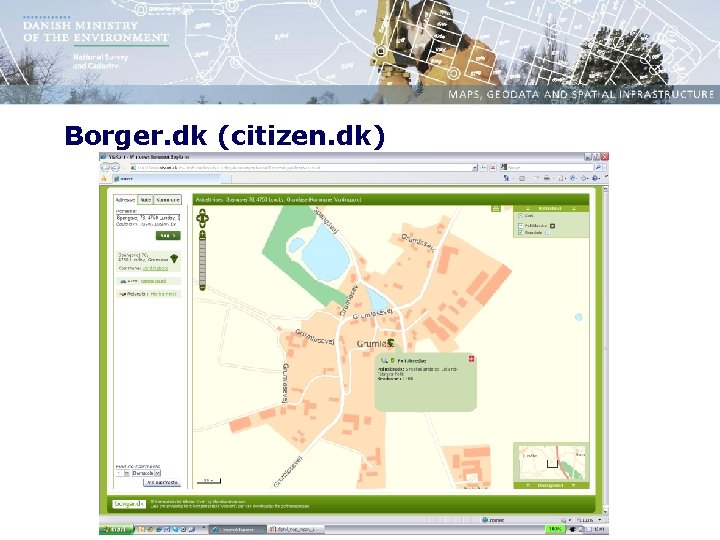Select the Kommune tab

pos(168,200)
